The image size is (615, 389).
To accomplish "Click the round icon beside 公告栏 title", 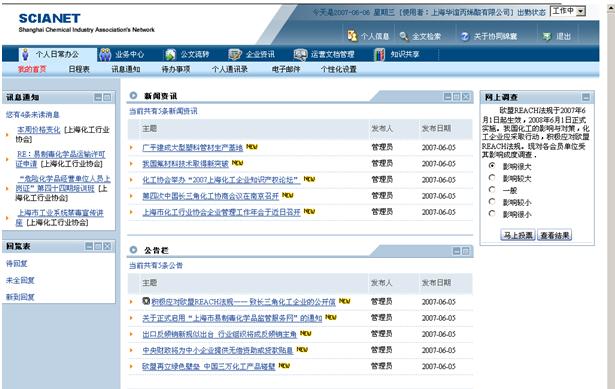I will pyautogui.click(x=133, y=250).
